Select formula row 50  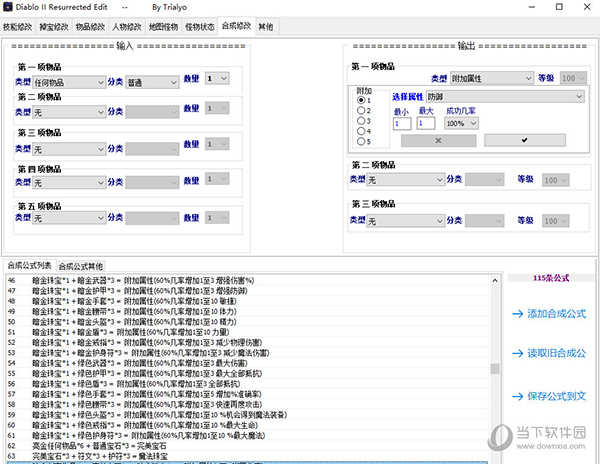[247, 322]
